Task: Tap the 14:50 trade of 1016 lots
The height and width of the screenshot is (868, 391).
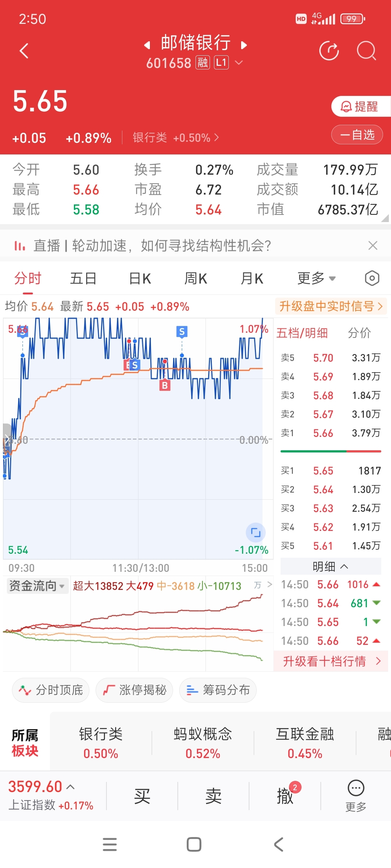Action: click(331, 584)
